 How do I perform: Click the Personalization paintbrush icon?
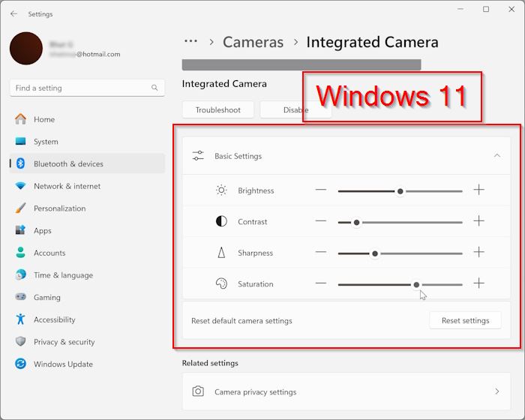coord(20,208)
